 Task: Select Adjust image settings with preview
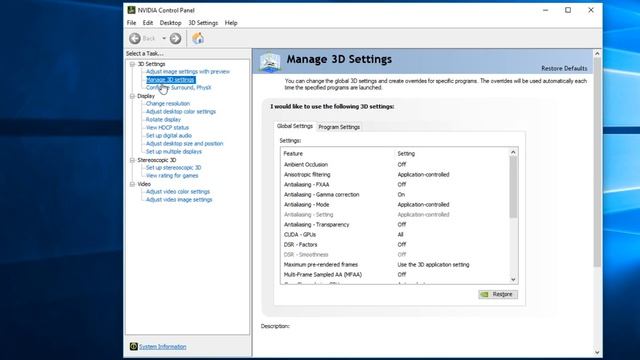[x=188, y=71]
